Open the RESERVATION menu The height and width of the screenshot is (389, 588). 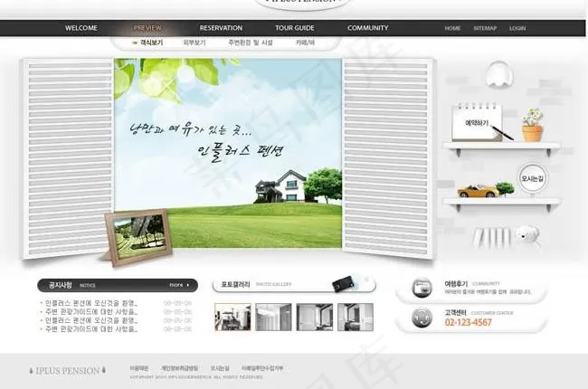pos(221,28)
